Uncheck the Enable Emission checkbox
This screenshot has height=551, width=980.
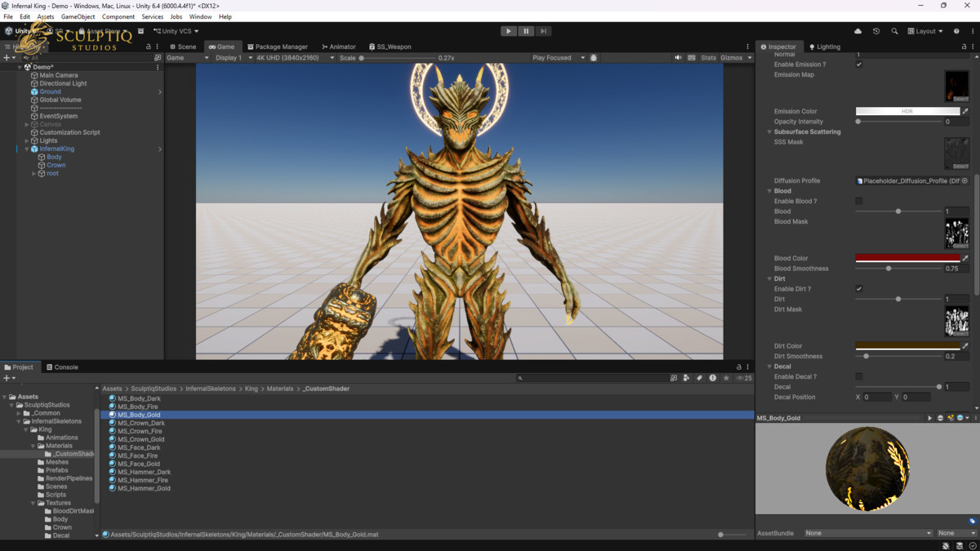click(859, 64)
